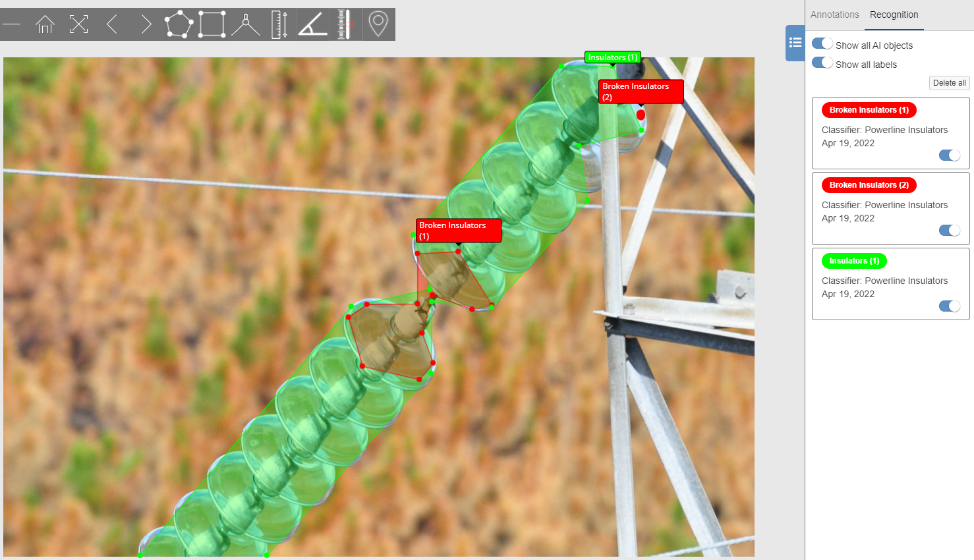
Task: Select the rectangle annotation tool
Action: [x=212, y=24]
